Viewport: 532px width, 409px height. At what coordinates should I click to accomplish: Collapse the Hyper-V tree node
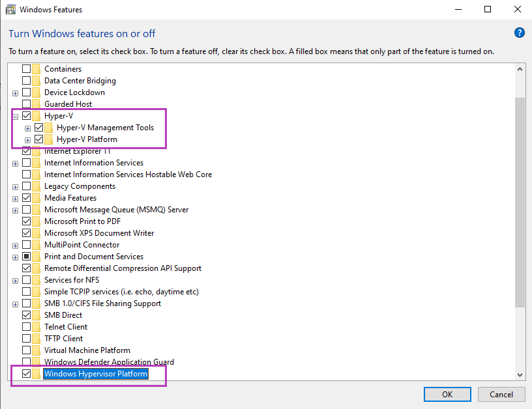(x=15, y=117)
